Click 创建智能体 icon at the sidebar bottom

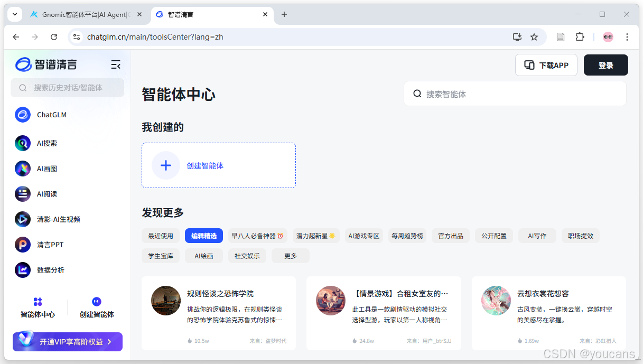tap(97, 302)
